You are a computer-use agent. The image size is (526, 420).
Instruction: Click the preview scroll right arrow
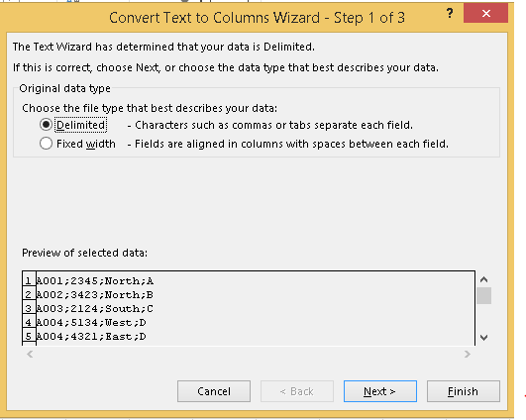pos(468,354)
